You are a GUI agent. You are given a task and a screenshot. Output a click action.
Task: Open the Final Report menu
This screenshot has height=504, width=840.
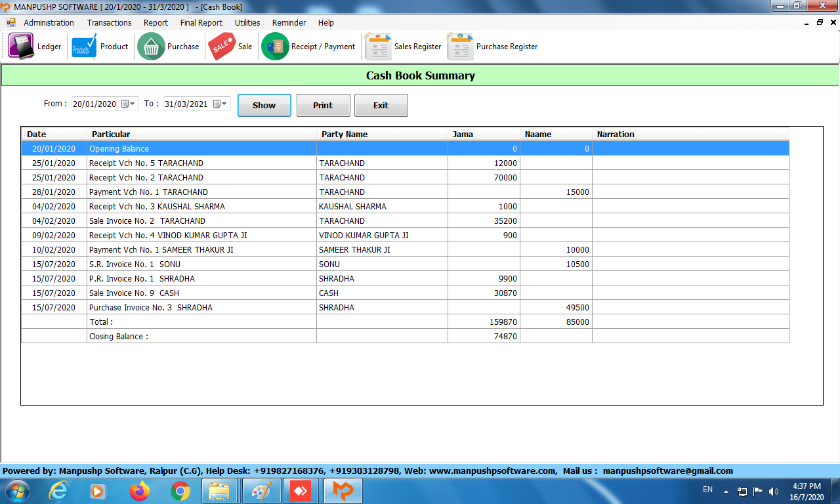(x=201, y=22)
